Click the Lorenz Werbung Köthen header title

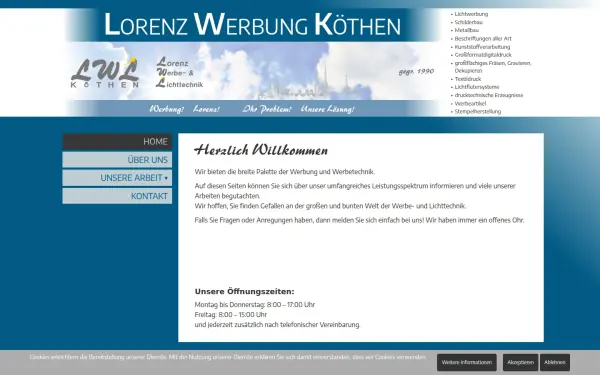tap(253, 25)
